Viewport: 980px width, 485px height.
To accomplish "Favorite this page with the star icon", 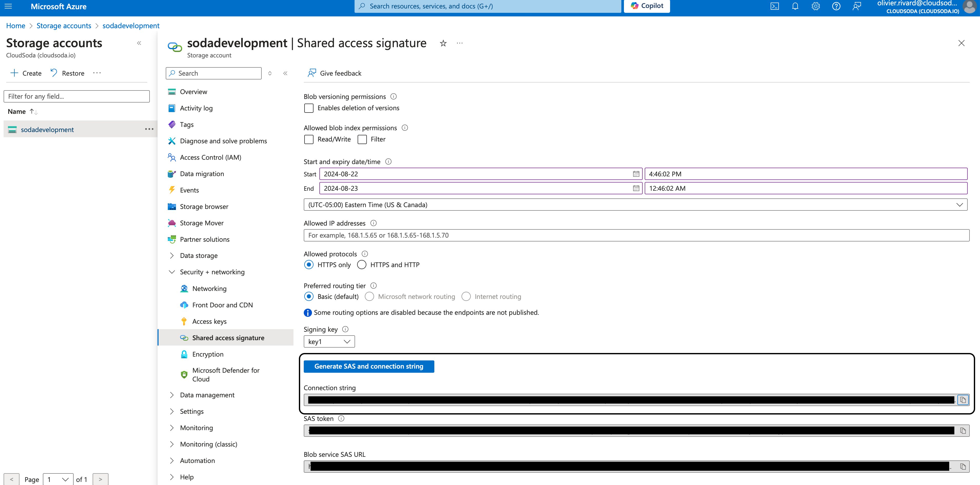I will 443,43.
